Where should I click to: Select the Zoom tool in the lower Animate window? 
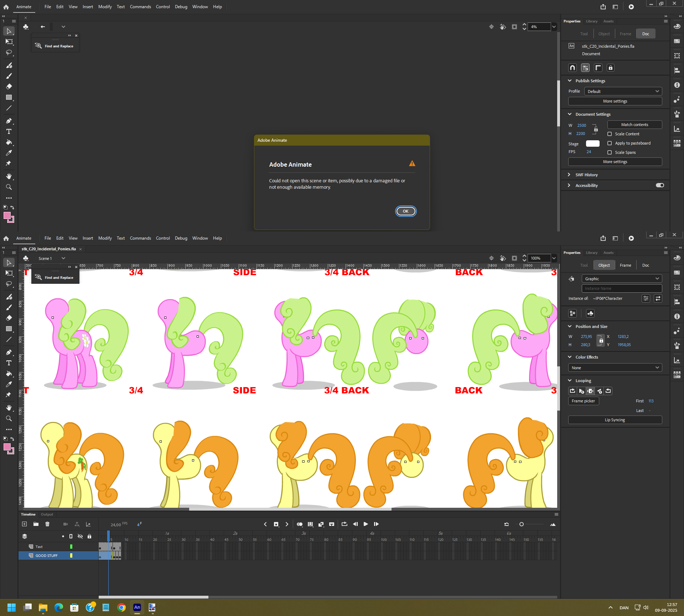click(x=9, y=418)
